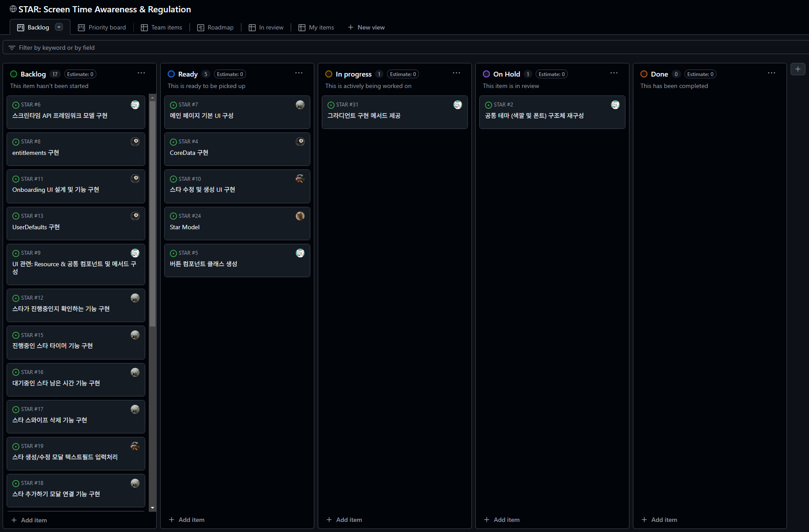Open the Done column three-dot menu
This screenshot has height=532, width=809.
pos(772,73)
